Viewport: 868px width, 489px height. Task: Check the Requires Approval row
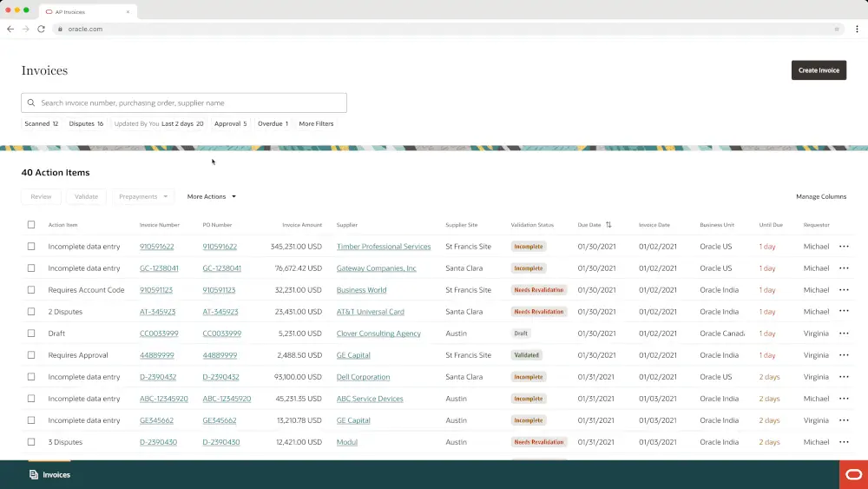point(31,355)
